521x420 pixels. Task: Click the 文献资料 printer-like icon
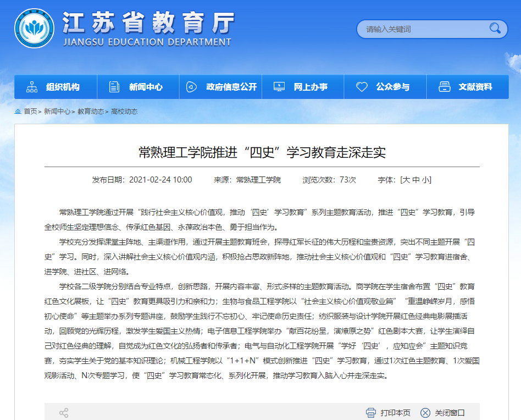[x=445, y=87]
